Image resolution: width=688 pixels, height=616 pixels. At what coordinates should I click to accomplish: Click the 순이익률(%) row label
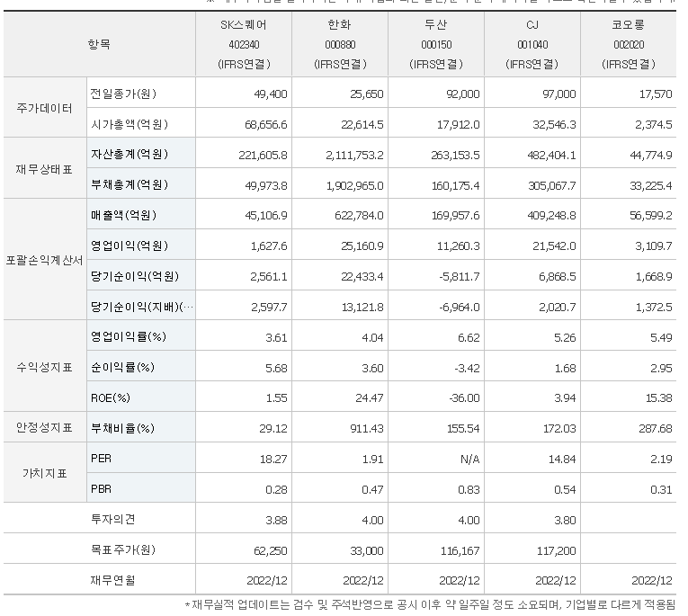coord(123,367)
